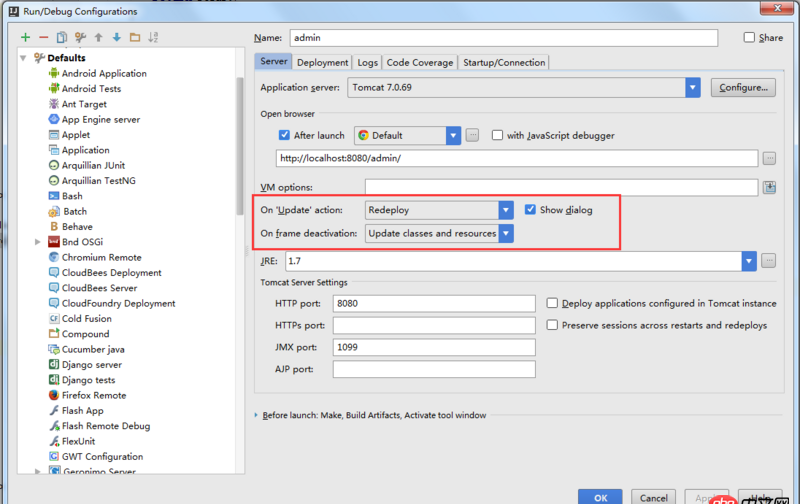Screen dimensions: 800x504
Task: Click the expand icon beside VM options
Action: click(769, 187)
